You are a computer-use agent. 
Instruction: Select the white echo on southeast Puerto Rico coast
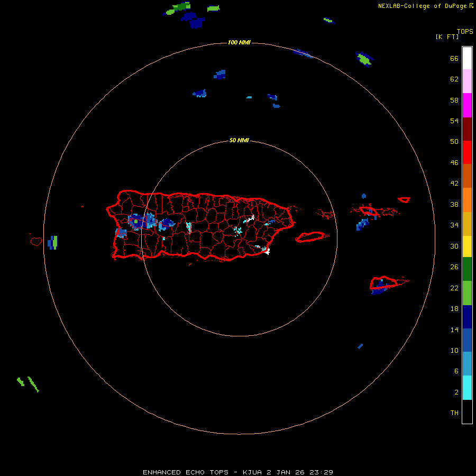click(x=267, y=251)
